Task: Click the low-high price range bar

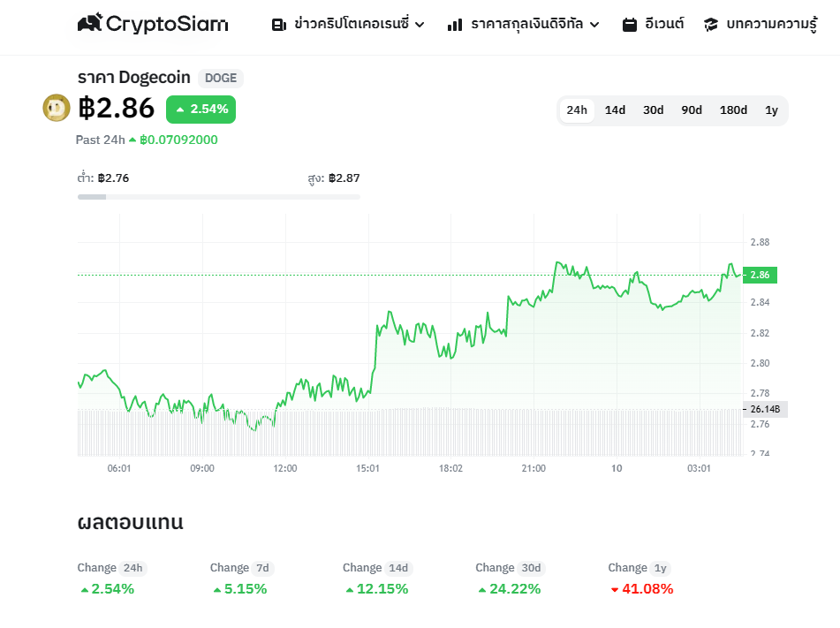Action: pos(218,197)
